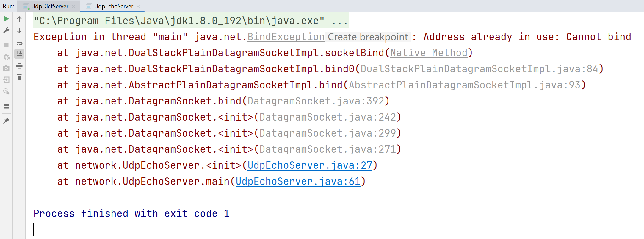Click the Dump Threads camera icon
Viewport: 644px width, 239px height.
pos(6,68)
